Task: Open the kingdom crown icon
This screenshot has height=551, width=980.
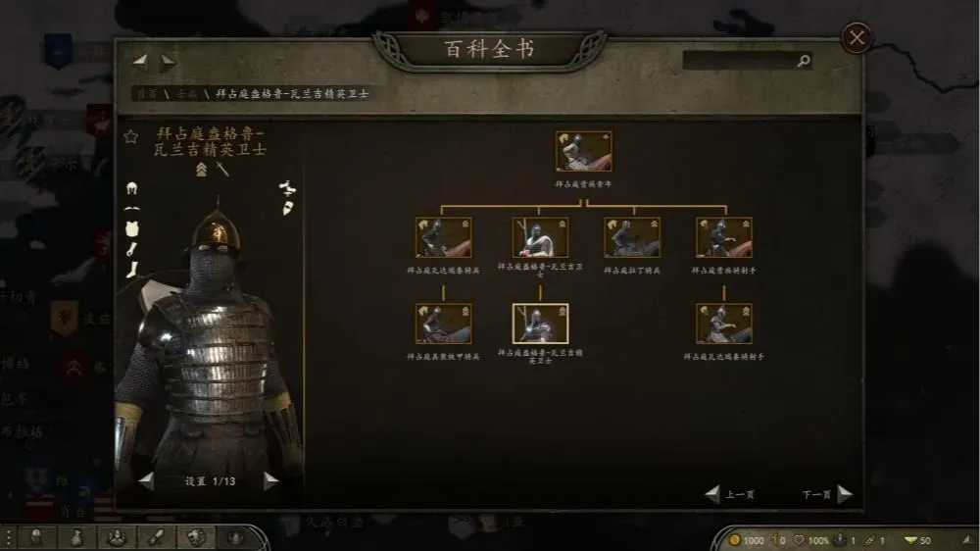Action: coord(235,537)
